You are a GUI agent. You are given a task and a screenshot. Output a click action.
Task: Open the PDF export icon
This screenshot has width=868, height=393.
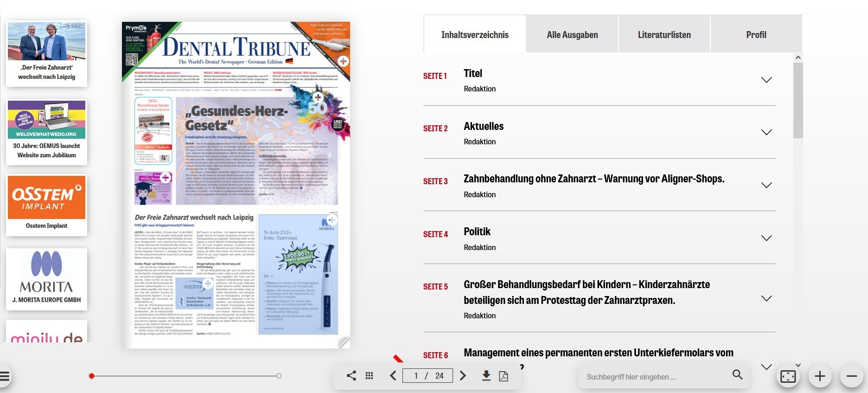point(504,376)
